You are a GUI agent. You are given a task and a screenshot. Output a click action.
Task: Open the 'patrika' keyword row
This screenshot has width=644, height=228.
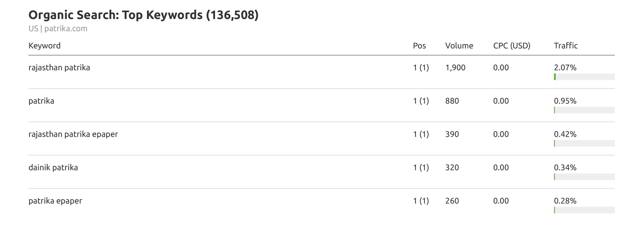[x=41, y=101]
